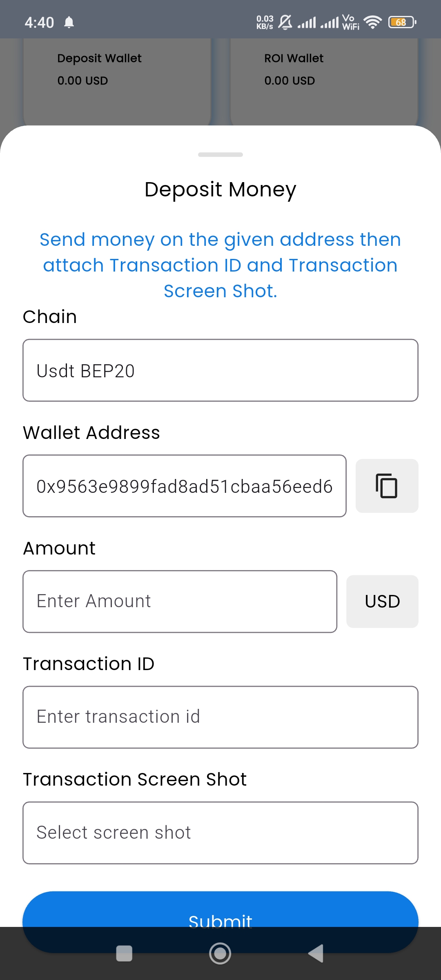Open the Chain selector showing Usdt BEP20
The width and height of the screenshot is (441, 980).
point(220,370)
